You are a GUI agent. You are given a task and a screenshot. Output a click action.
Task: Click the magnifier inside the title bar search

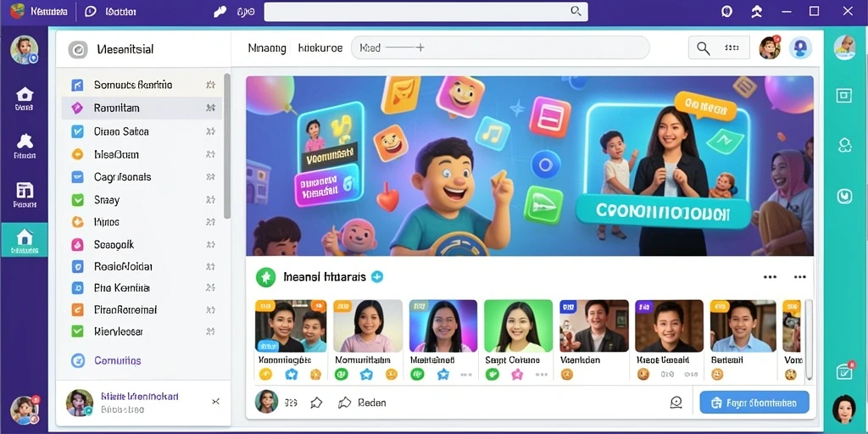[576, 11]
